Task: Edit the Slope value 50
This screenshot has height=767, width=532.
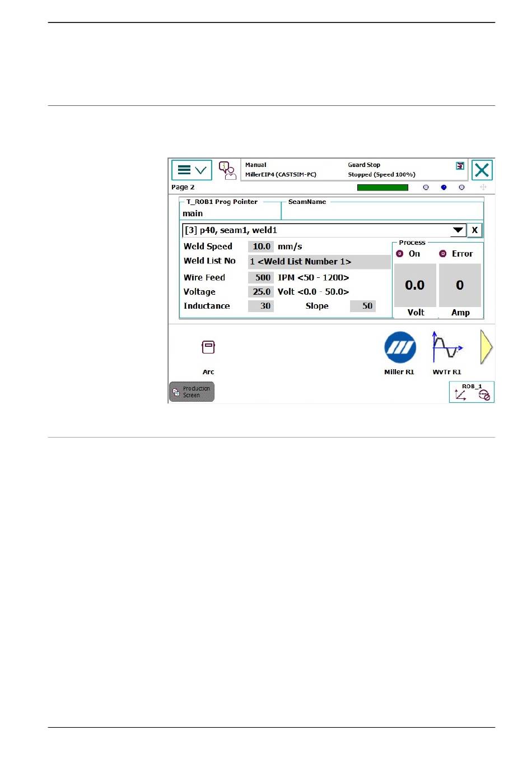Action: click(x=363, y=306)
